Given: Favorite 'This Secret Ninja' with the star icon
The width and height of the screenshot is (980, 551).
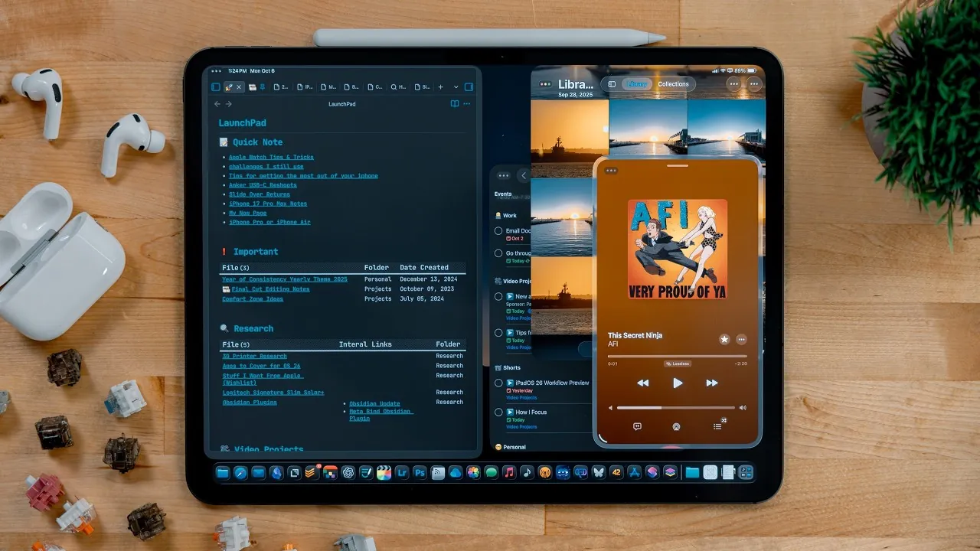Looking at the screenshot, I should coord(724,339).
